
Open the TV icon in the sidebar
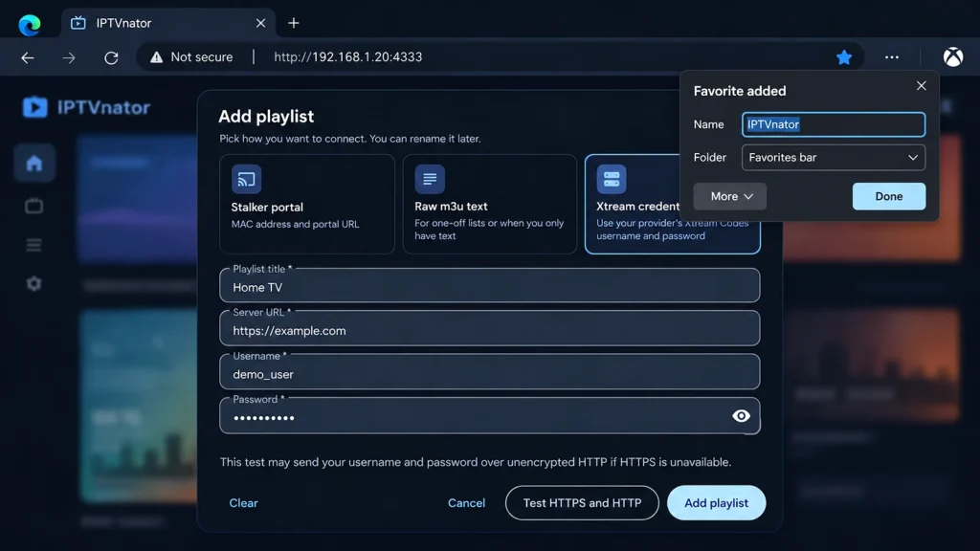(34, 206)
